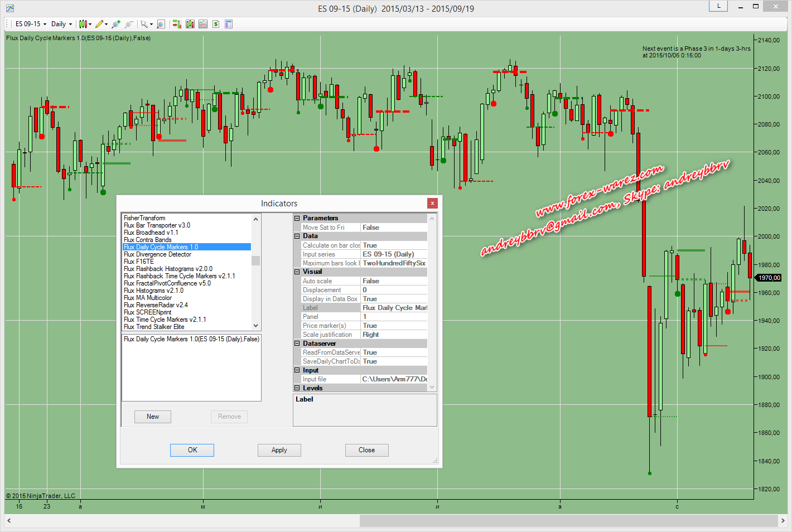Open the Indicators line chart icon
The height and width of the screenshot is (532, 792).
(x=203, y=24)
